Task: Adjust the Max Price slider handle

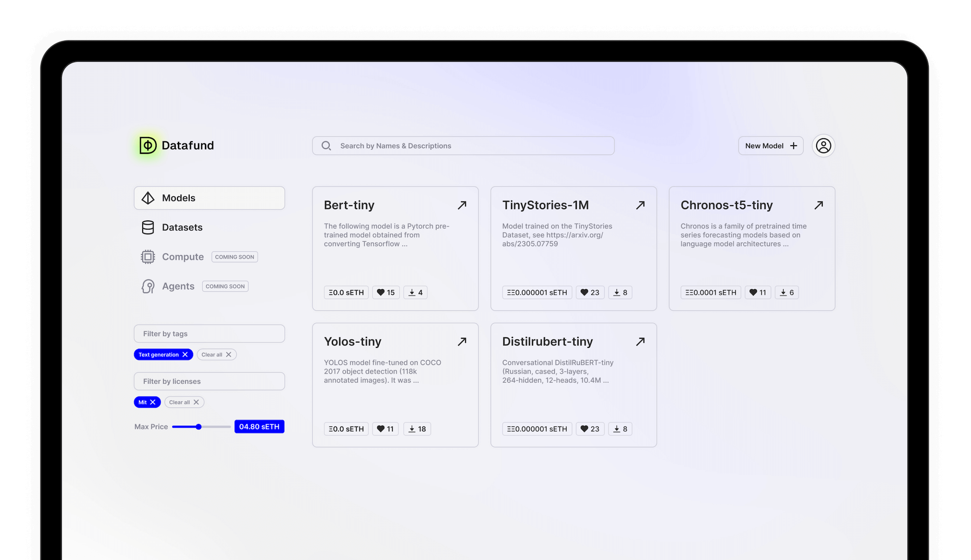Action: click(199, 427)
